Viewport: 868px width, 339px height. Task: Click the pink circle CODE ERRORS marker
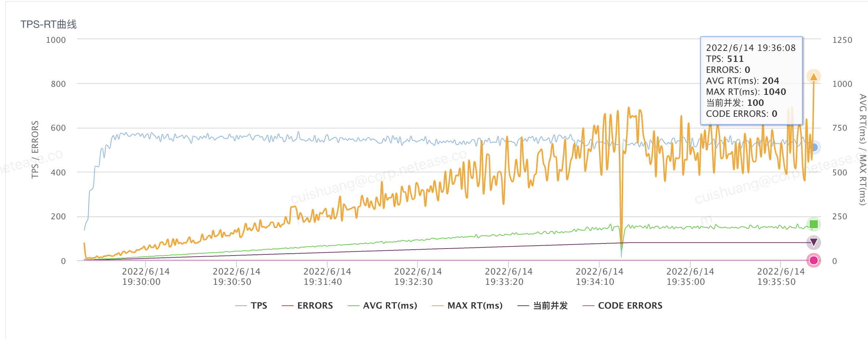click(x=813, y=260)
